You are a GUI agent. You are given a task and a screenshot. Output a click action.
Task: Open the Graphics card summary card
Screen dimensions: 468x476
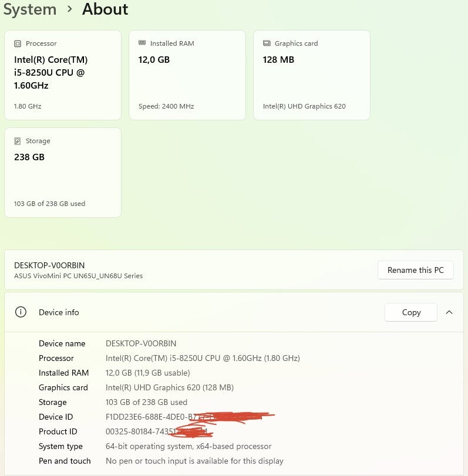click(312, 75)
